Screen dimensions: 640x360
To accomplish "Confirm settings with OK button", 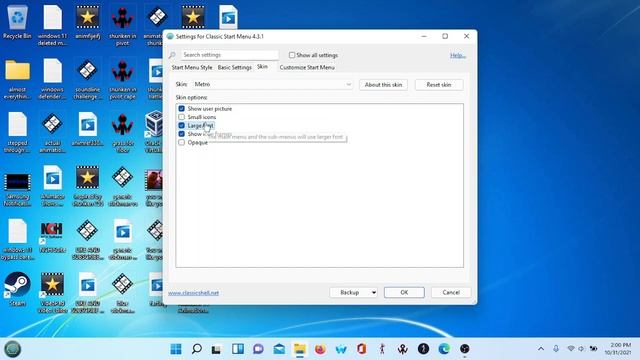I will [404, 293].
